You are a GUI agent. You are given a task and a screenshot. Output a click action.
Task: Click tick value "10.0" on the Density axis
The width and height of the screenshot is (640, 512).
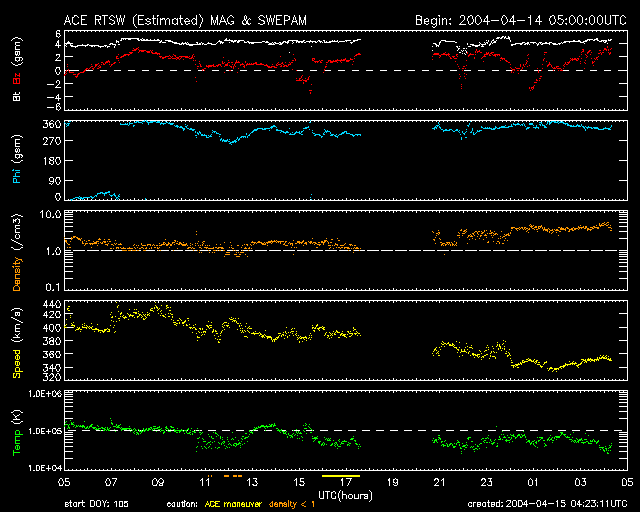pos(51,214)
